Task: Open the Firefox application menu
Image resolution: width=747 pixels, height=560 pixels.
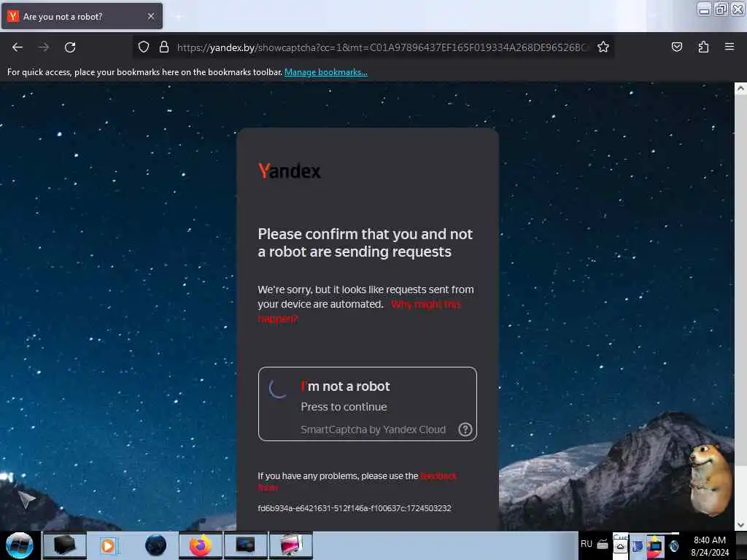Action: pos(729,47)
